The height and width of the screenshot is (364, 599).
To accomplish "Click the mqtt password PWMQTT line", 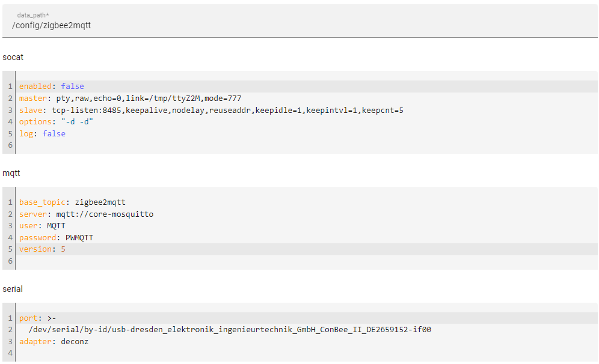I will point(307,238).
